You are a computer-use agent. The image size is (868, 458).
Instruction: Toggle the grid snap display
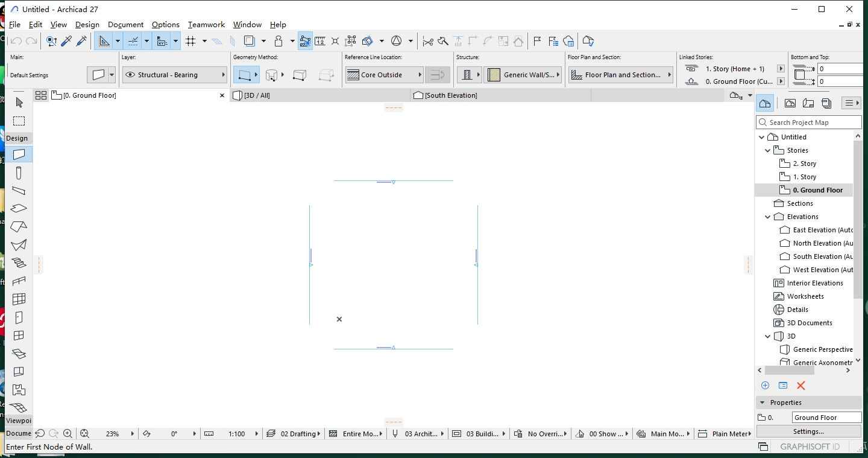[192, 41]
